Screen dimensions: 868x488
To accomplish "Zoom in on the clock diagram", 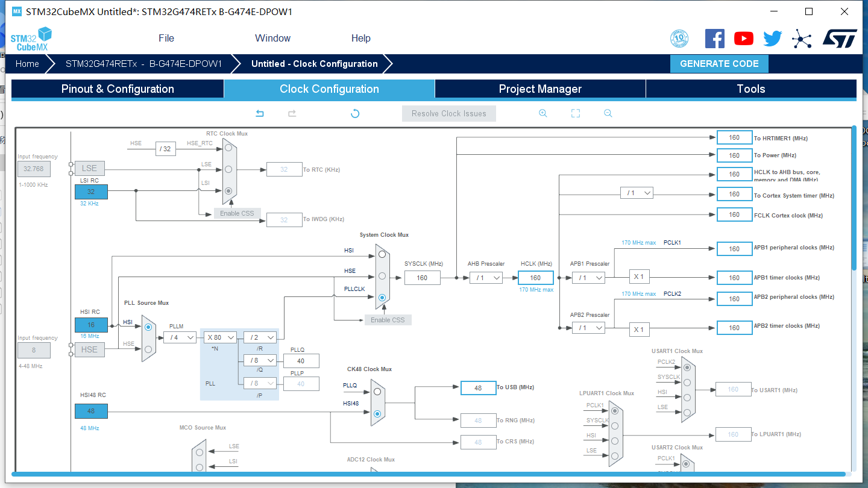I will pyautogui.click(x=543, y=113).
